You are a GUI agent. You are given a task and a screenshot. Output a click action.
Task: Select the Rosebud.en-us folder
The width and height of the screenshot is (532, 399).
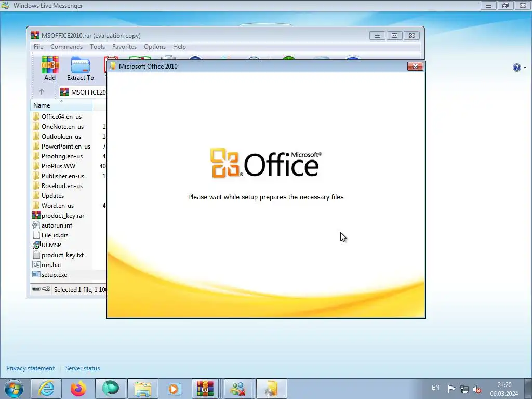(x=62, y=185)
